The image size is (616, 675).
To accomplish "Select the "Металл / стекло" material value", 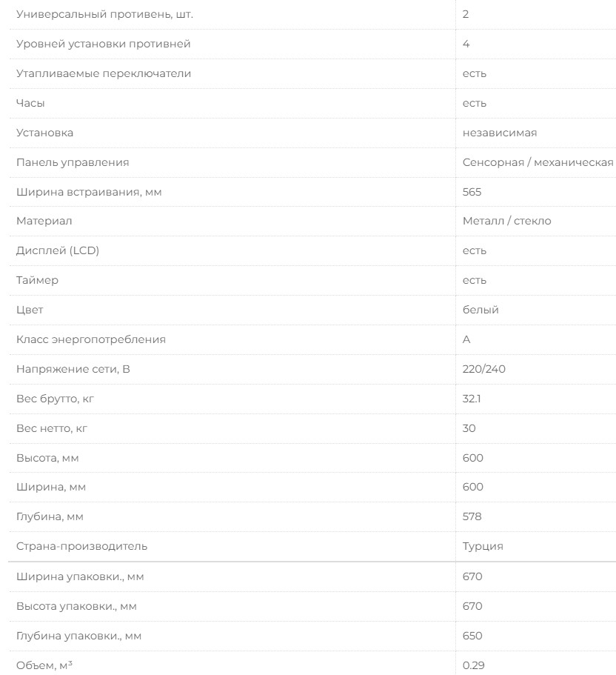I will click(x=506, y=221).
